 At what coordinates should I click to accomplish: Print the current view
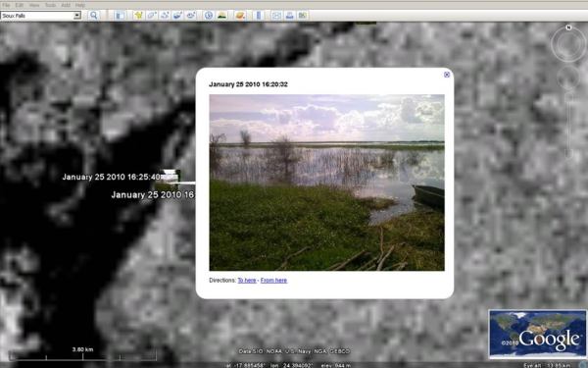pyautogui.click(x=289, y=16)
